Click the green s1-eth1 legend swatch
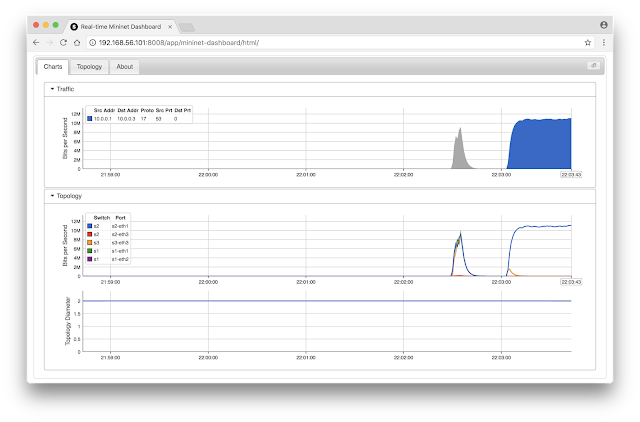Viewport: 640px width, 422px height. click(89, 251)
